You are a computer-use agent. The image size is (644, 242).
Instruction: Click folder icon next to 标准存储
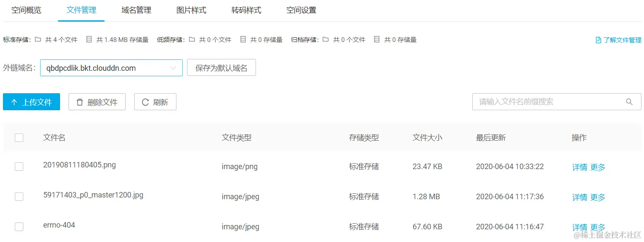[38, 39]
